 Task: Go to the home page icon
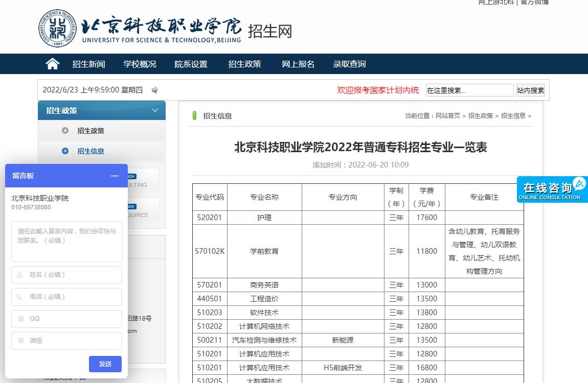tap(53, 64)
